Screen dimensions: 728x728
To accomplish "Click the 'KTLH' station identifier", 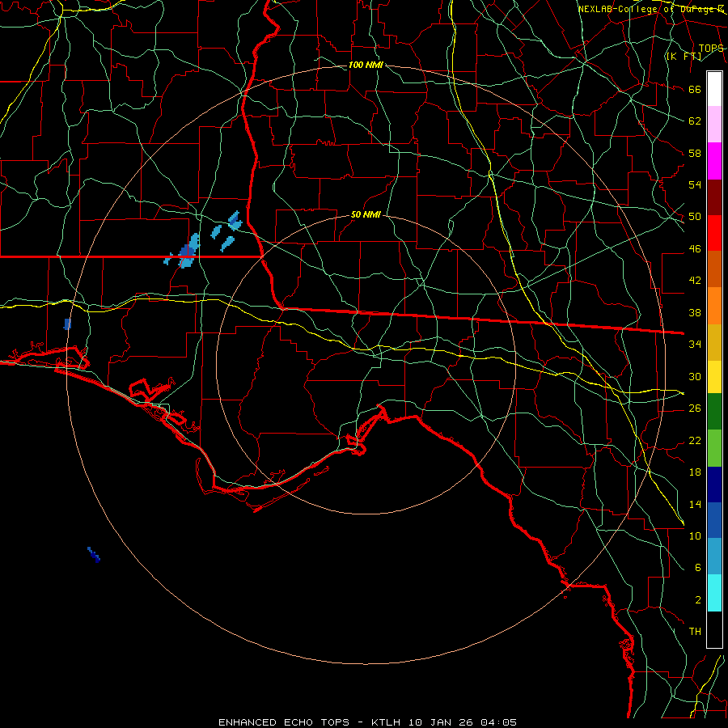I will (386, 722).
